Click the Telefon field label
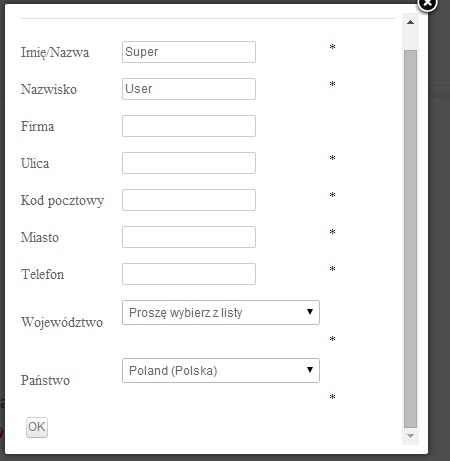450x461 pixels. point(42,274)
